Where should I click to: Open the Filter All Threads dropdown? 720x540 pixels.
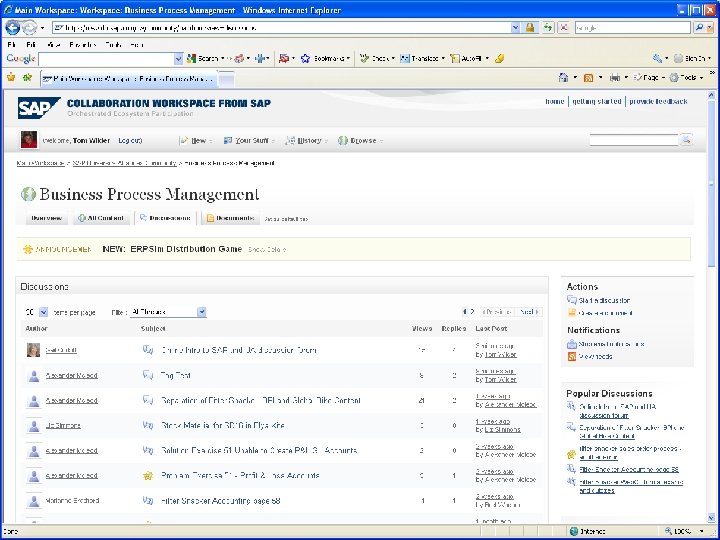202,312
